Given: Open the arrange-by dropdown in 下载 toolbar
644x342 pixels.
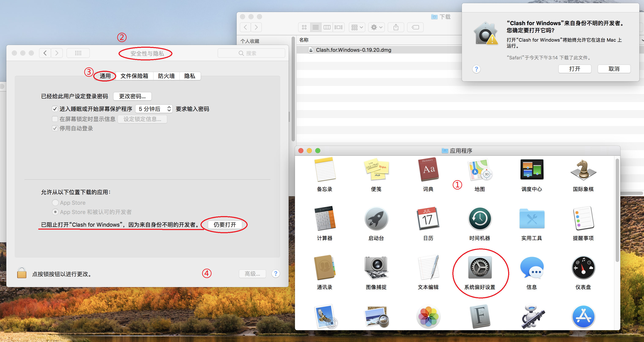Looking at the screenshot, I should pyautogui.click(x=357, y=27).
